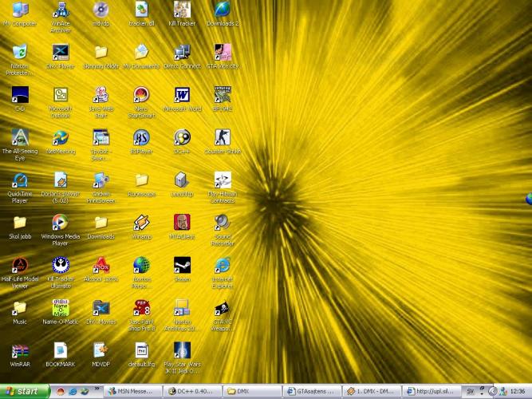The height and width of the screenshot is (399, 532).
Task: Select the DC++ desktop icon
Action: [x=182, y=138]
